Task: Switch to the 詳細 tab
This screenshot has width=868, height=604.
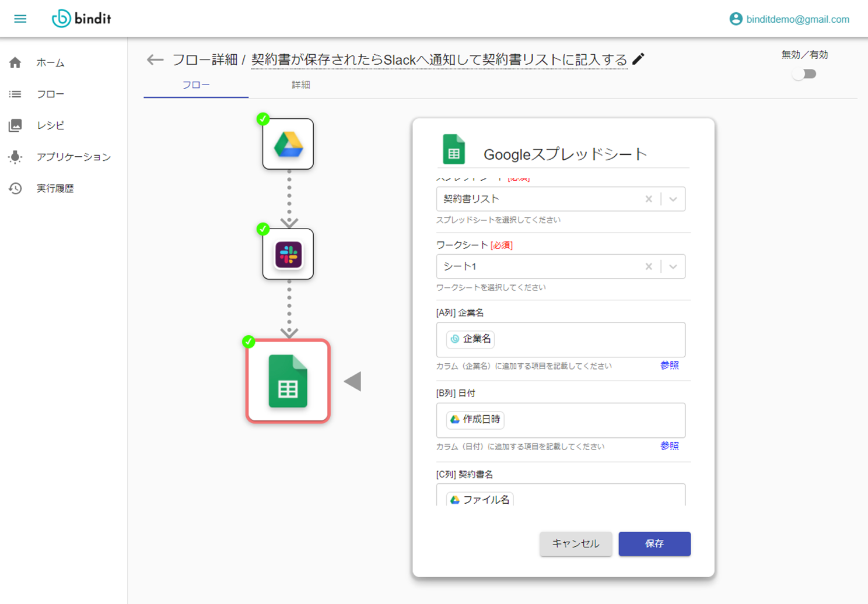Action: (x=301, y=85)
